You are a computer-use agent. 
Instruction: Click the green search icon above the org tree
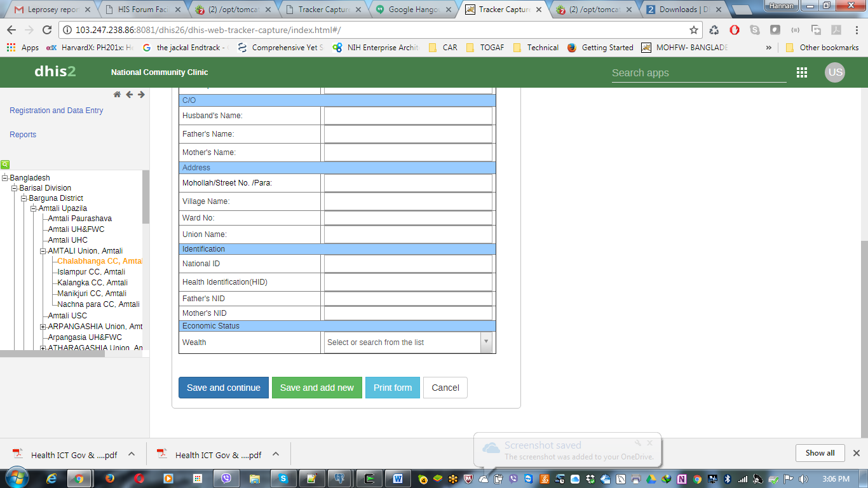click(x=5, y=164)
